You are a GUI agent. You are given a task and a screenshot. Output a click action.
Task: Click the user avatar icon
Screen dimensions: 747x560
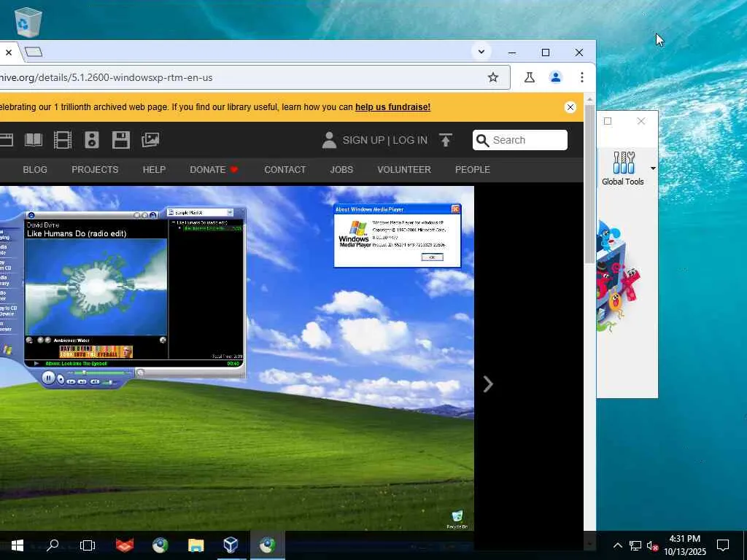pos(329,140)
